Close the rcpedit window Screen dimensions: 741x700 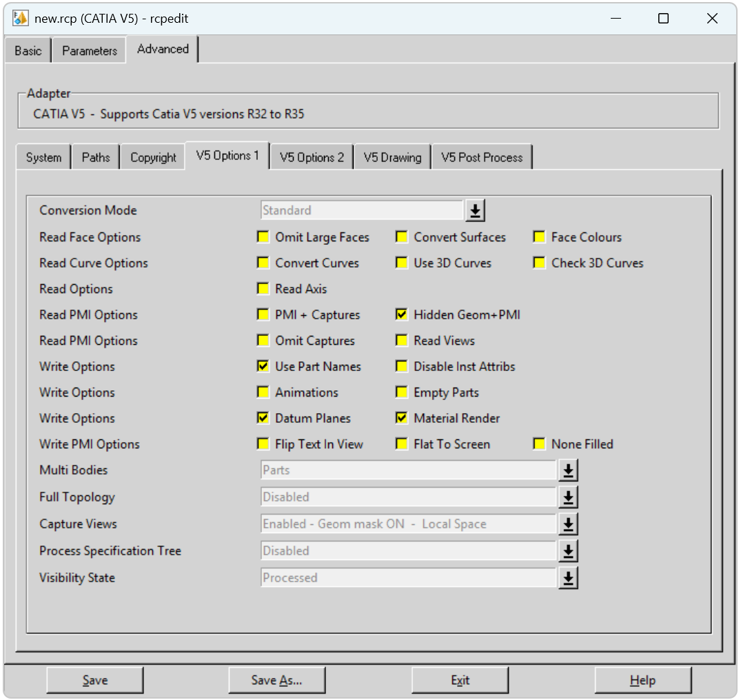[712, 19]
